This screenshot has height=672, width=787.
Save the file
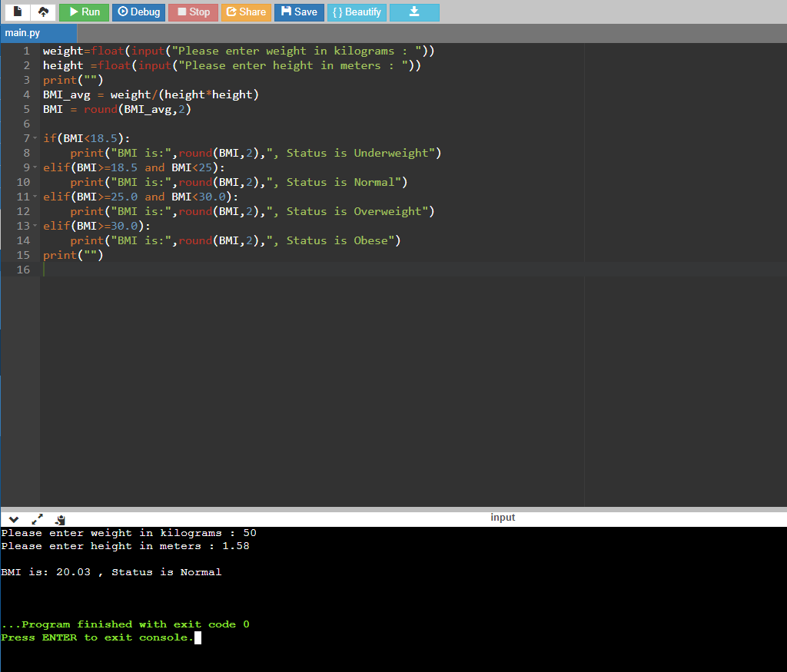tap(299, 12)
